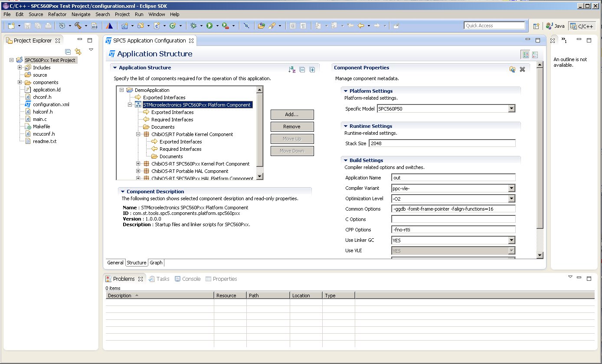Open the Compiler Variant dropdown
This screenshot has height=364, width=602.
tap(512, 188)
